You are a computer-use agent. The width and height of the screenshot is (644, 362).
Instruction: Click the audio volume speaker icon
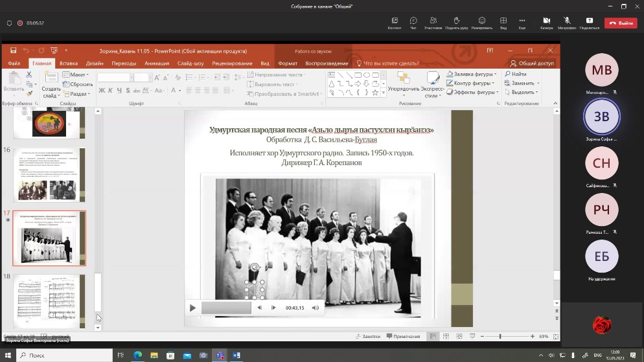(x=316, y=308)
